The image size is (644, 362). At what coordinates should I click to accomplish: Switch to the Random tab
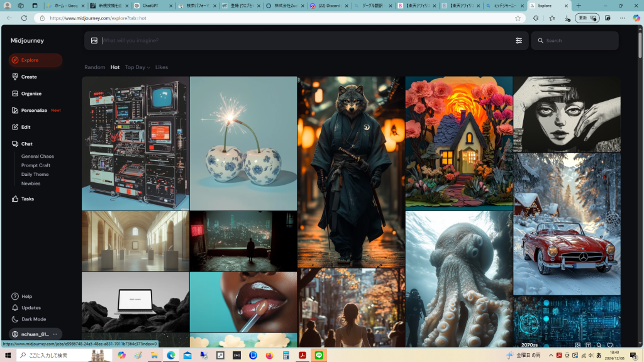[94, 67]
